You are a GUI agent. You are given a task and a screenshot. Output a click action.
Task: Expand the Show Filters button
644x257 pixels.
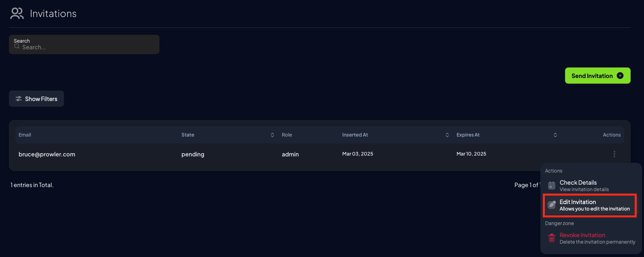click(36, 99)
